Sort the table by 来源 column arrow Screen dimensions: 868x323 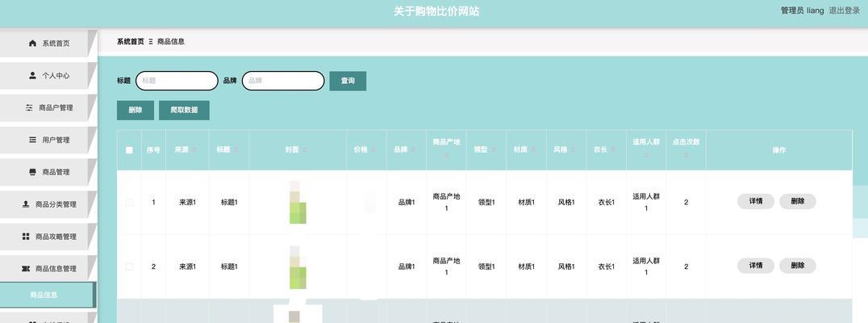(x=194, y=150)
